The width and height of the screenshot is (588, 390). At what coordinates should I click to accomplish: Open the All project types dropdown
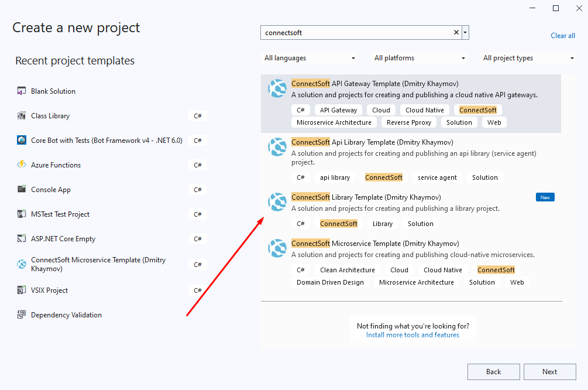pos(528,57)
